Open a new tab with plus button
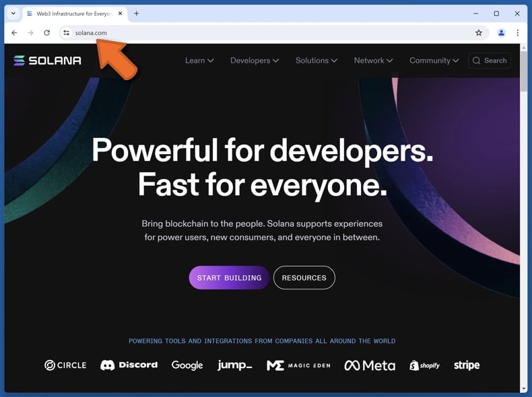Viewport: 532px width, 397px height. tap(137, 13)
